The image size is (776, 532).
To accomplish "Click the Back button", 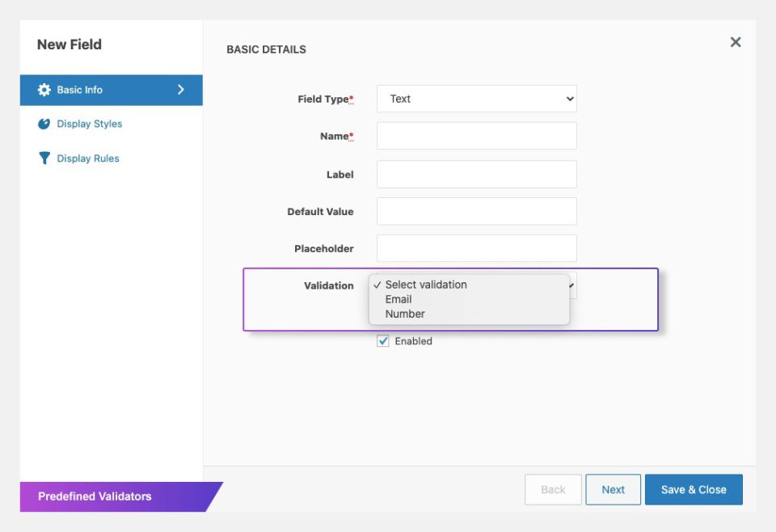I will (553, 489).
